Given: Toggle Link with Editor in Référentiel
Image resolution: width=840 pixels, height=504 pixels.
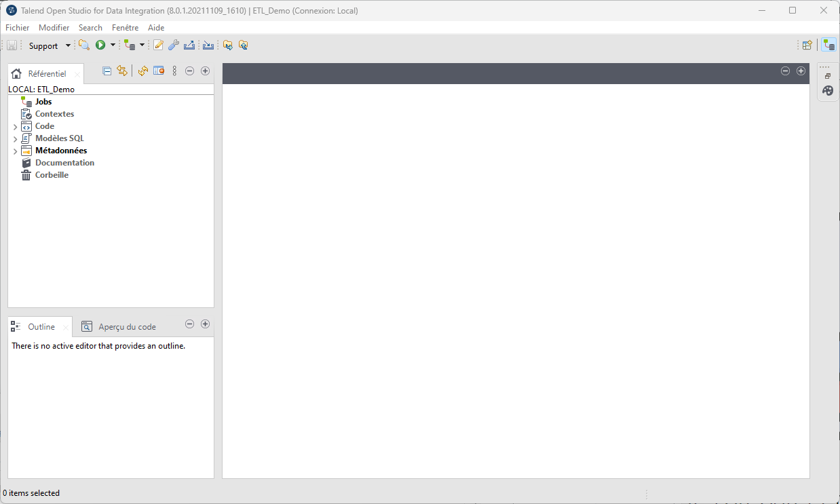Looking at the screenshot, I should [x=122, y=71].
